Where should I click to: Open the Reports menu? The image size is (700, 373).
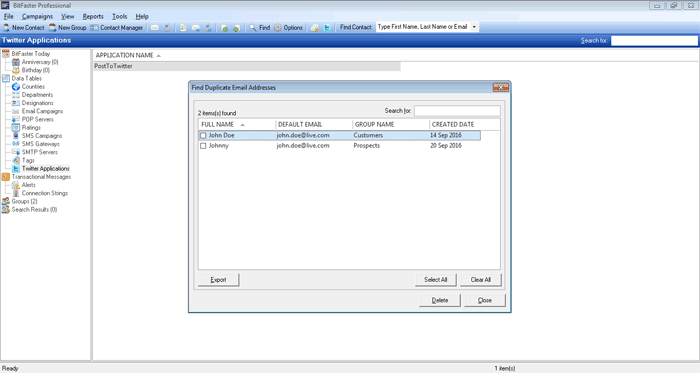click(x=93, y=17)
